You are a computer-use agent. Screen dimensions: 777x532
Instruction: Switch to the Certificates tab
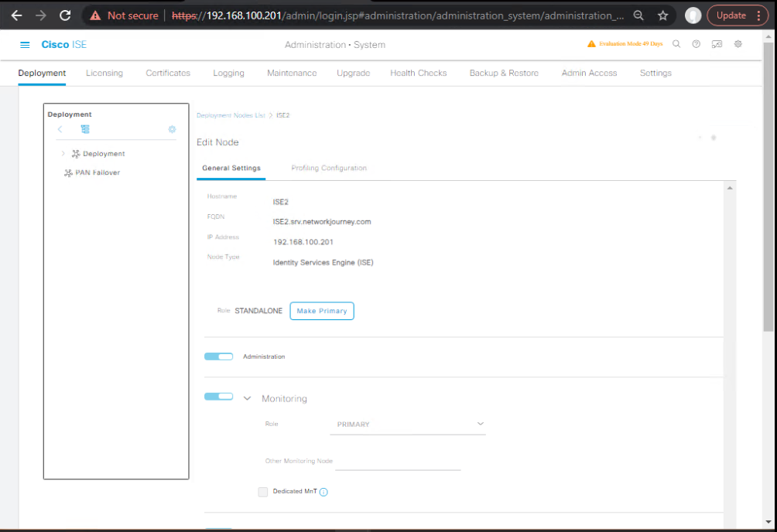point(168,73)
